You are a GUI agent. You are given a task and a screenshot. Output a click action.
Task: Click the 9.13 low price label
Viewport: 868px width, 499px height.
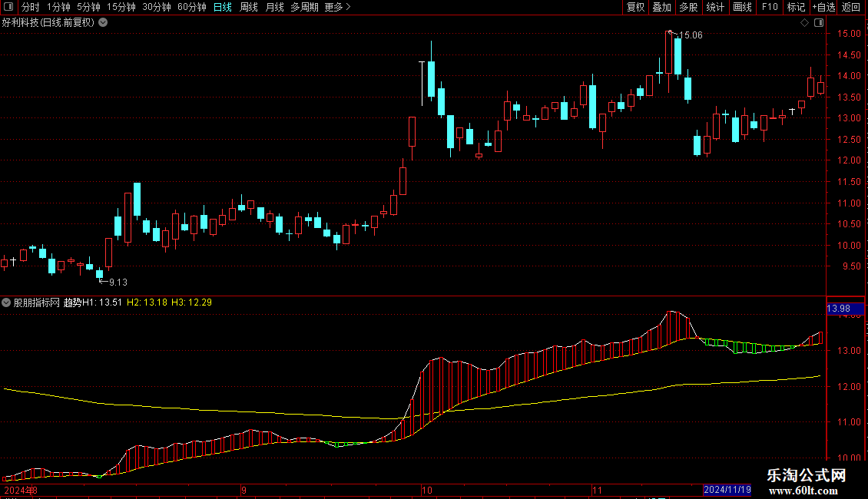click(118, 283)
